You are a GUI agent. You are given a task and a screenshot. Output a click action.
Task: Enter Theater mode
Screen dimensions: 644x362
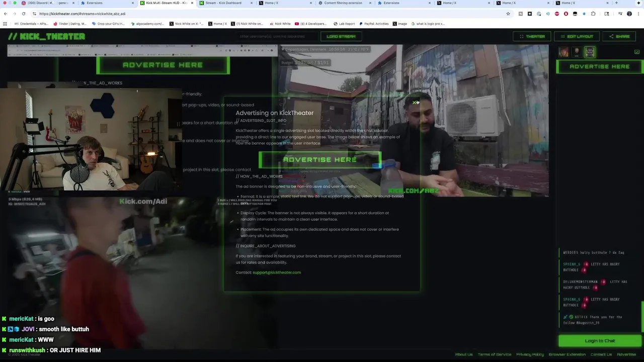[532, 36]
